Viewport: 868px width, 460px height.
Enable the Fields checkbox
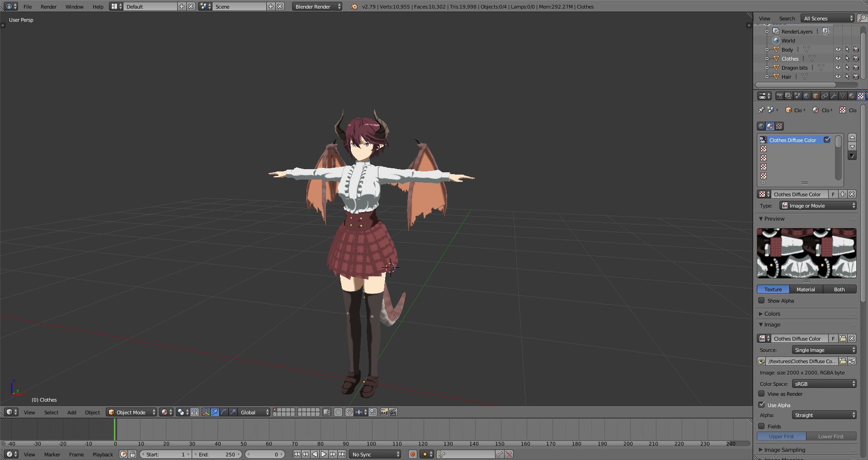pos(761,426)
